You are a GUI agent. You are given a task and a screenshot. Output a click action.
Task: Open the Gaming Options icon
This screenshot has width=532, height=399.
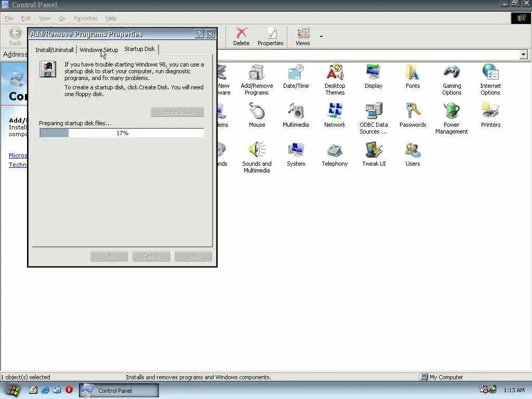451,79
